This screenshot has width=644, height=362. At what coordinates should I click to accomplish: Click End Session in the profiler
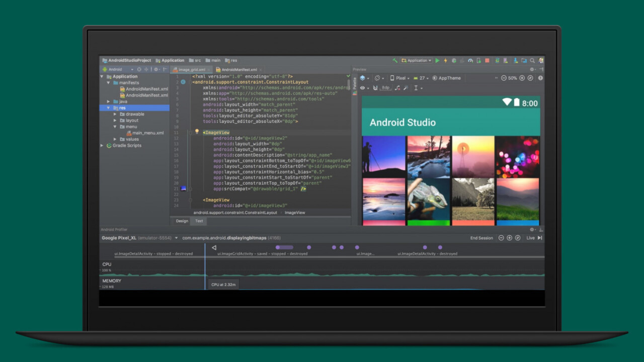tap(481, 238)
